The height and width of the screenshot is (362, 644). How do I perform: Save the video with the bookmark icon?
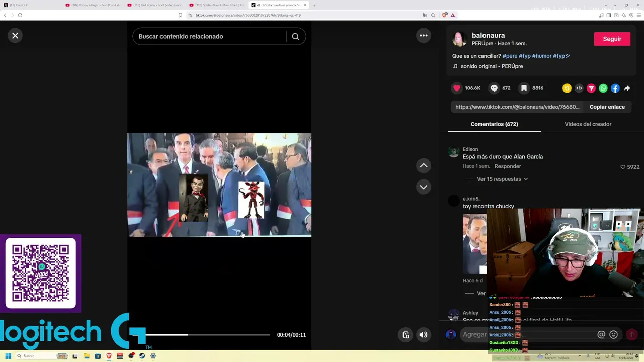click(x=524, y=88)
